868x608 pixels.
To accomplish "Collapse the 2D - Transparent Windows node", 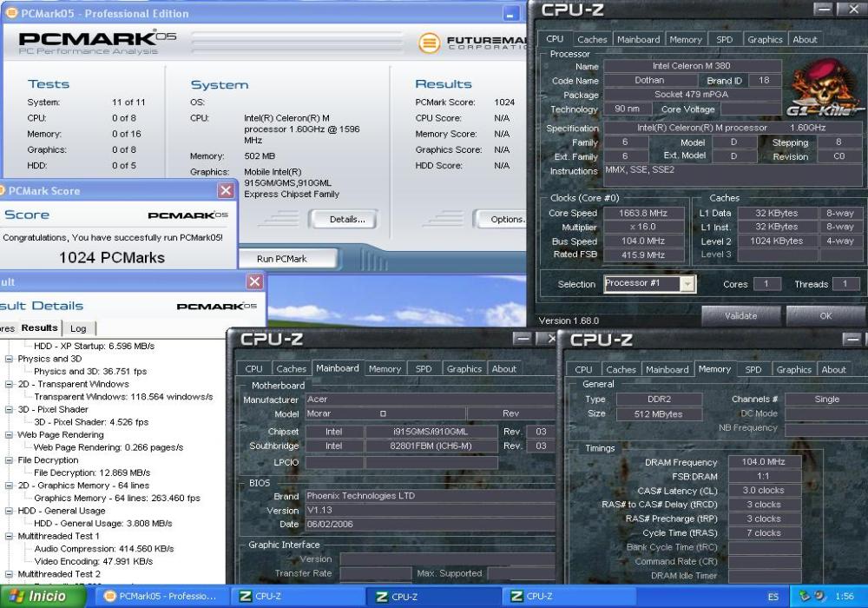I will click(x=9, y=384).
